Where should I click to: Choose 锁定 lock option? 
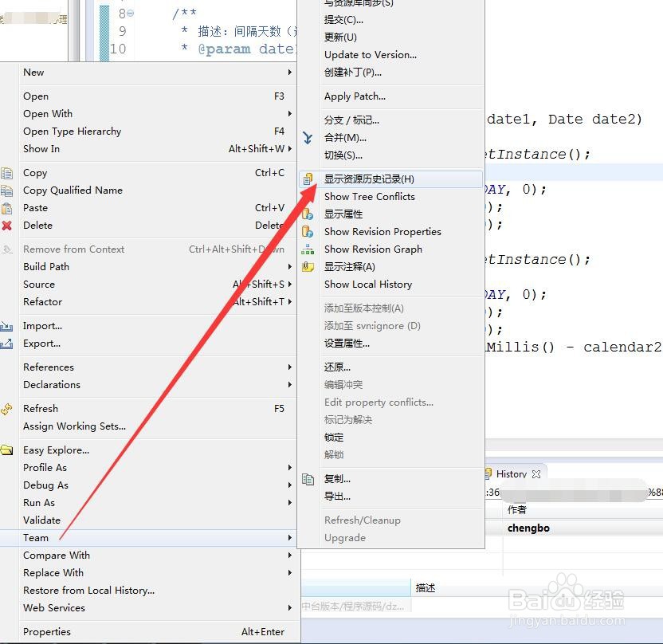pos(390,438)
